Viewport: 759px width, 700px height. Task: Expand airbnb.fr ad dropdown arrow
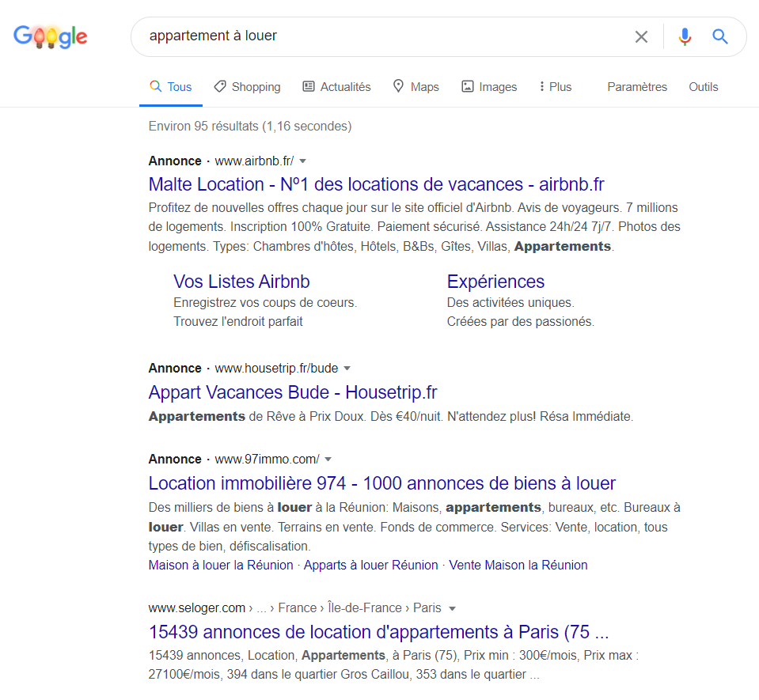(x=302, y=161)
